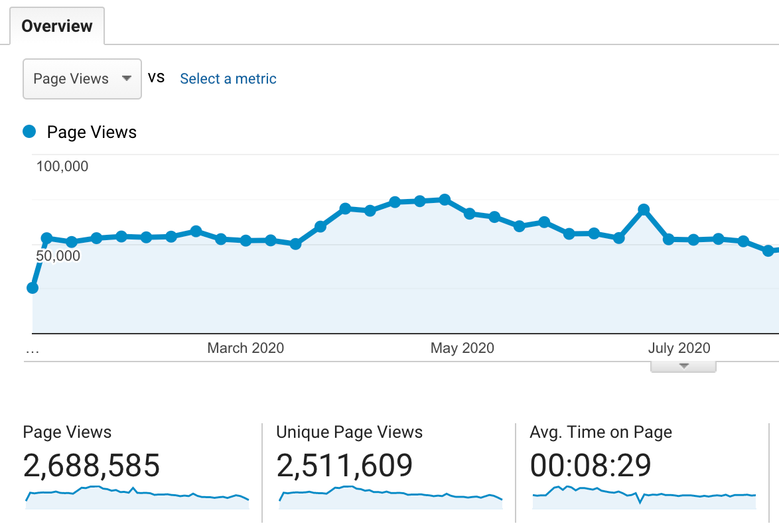Screen dimensions: 779x532
Task: Click the May 2020 axis label
Action: (462, 348)
